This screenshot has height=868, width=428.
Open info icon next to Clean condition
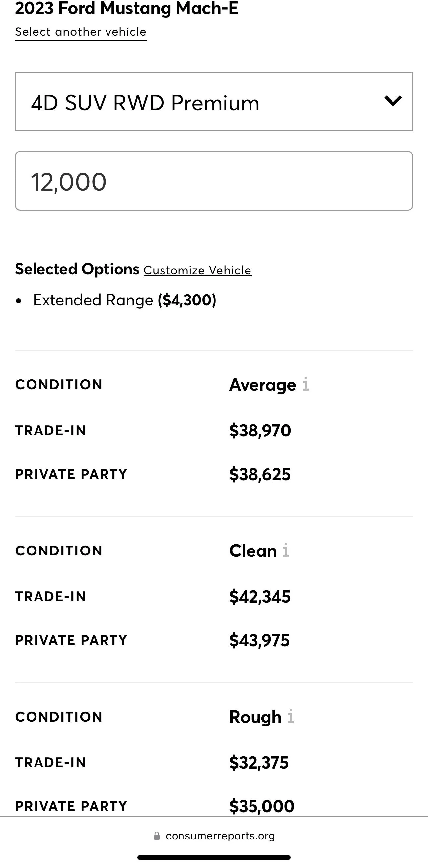[286, 550]
